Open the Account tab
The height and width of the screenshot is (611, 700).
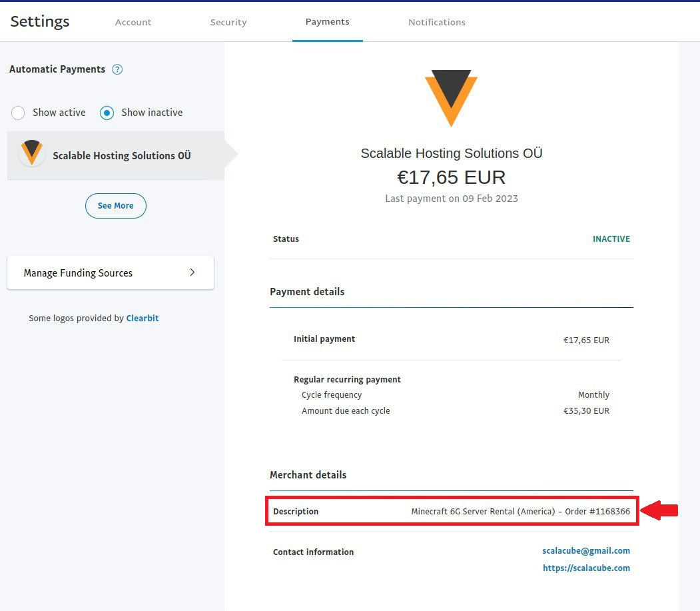133,22
